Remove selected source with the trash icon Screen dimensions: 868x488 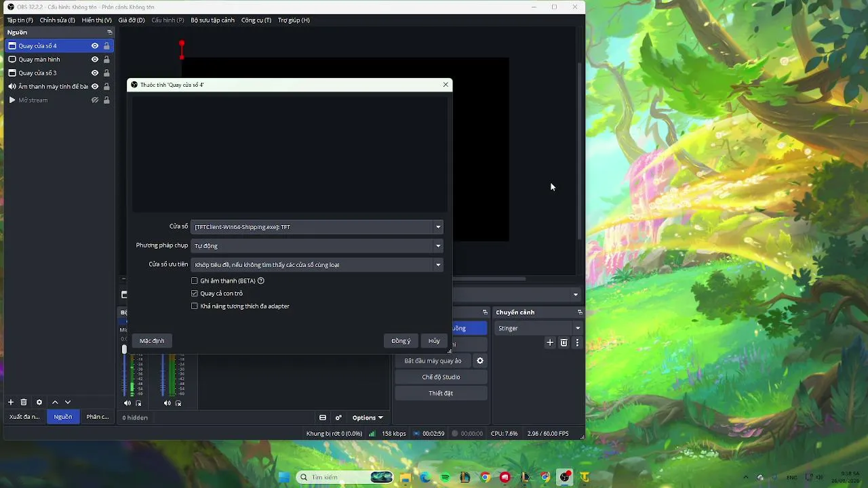(x=24, y=403)
